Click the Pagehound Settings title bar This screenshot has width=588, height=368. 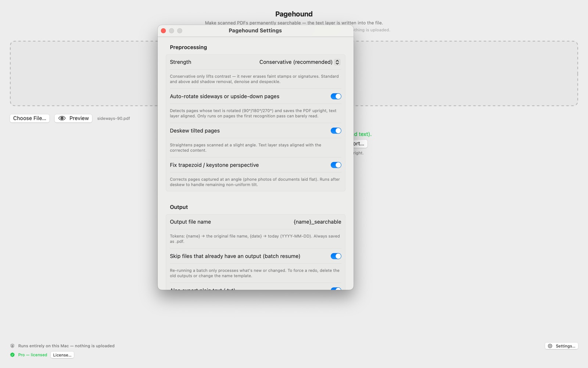tap(255, 31)
